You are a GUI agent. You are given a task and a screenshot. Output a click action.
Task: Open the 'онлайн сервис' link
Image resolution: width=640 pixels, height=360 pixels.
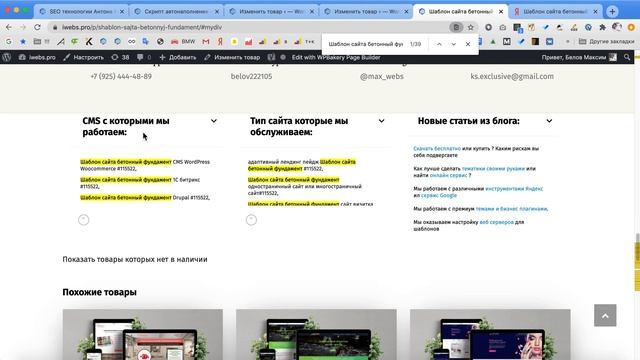point(448,175)
